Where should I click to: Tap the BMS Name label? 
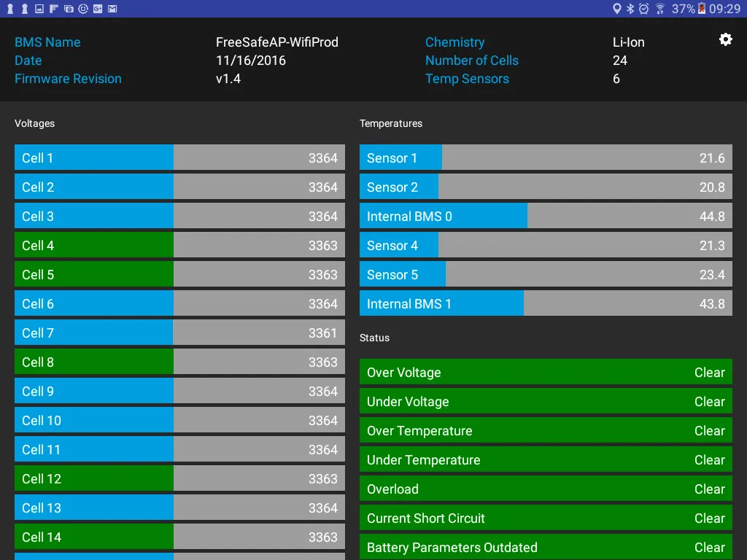(47, 42)
